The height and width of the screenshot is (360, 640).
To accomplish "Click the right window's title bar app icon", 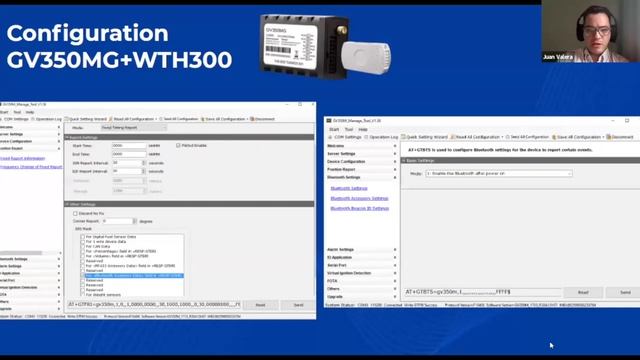I will 329,121.
